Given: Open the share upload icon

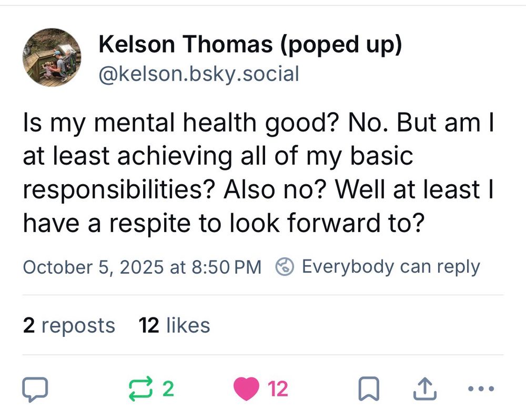Looking at the screenshot, I should coord(424,389).
